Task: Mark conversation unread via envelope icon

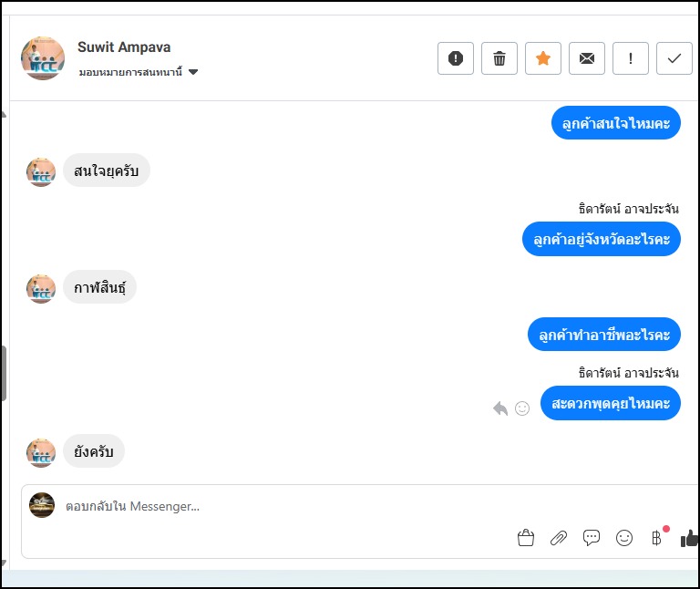Action: (x=587, y=58)
